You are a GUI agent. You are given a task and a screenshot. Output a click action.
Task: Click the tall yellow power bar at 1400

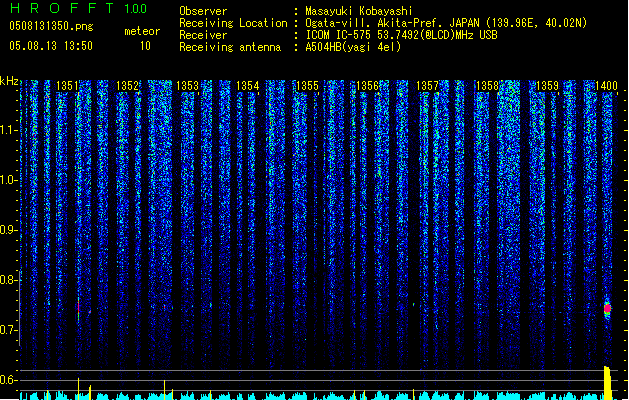click(x=607, y=383)
